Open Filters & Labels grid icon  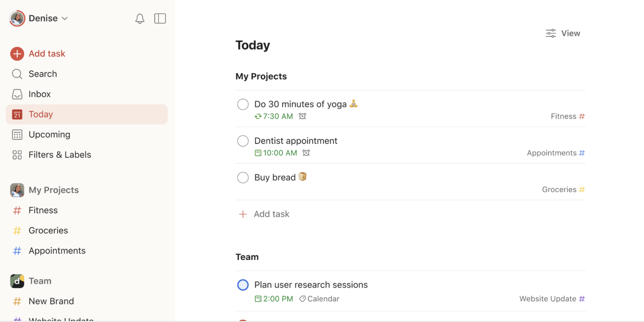pyautogui.click(x=17, y=155)
